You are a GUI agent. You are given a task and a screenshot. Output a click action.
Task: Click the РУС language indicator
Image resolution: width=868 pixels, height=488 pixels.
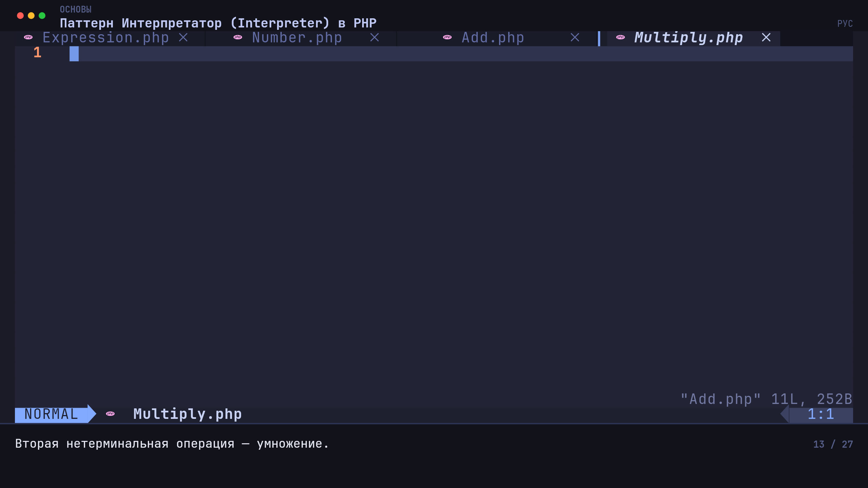(845, 23)
